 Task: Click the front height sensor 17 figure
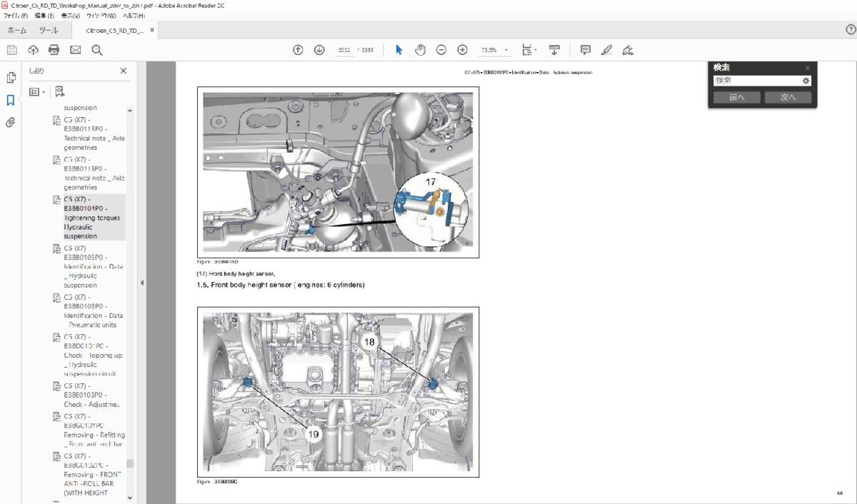pos(339,172)
